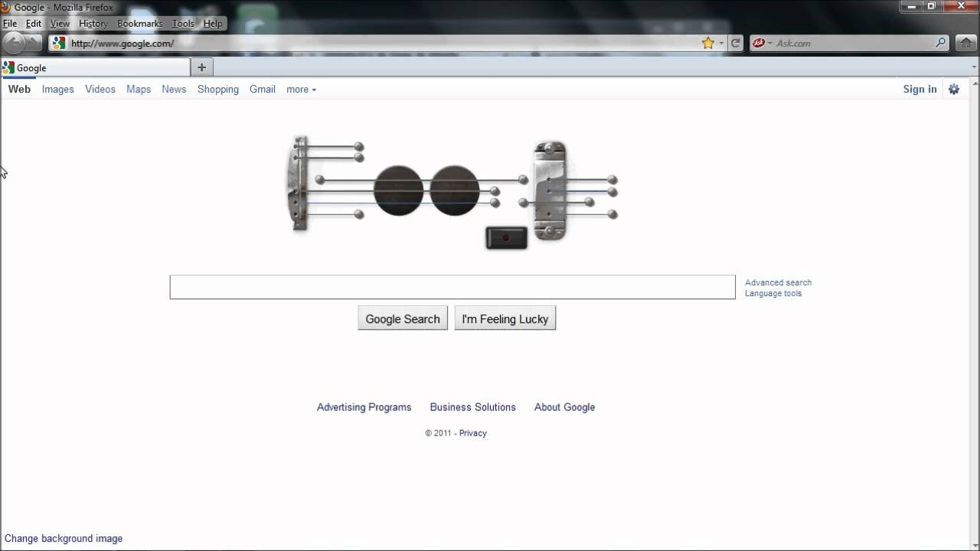Open Google settings gear icon

954,89
